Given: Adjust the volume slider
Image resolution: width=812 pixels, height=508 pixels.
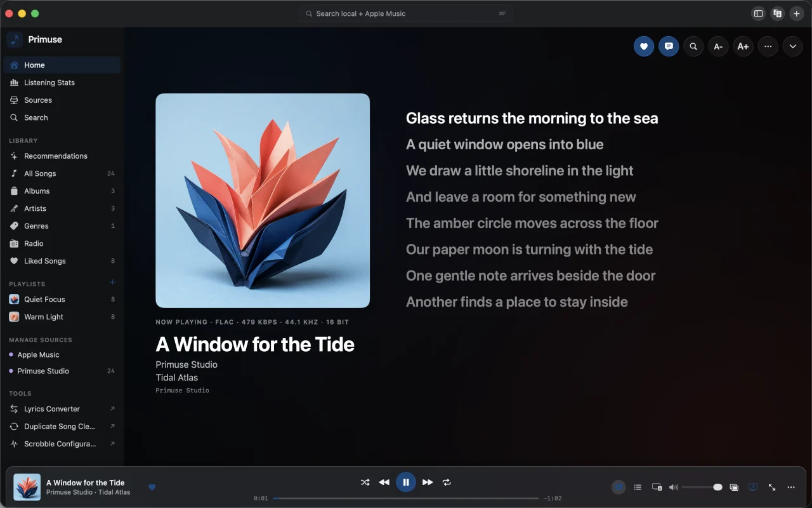Looking at the screenshot, I should pos(702,487).
